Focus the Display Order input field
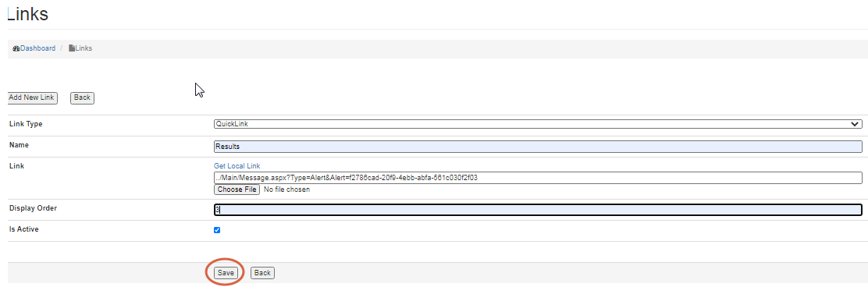This screenshot has width=868, height=287. [538, 210]
